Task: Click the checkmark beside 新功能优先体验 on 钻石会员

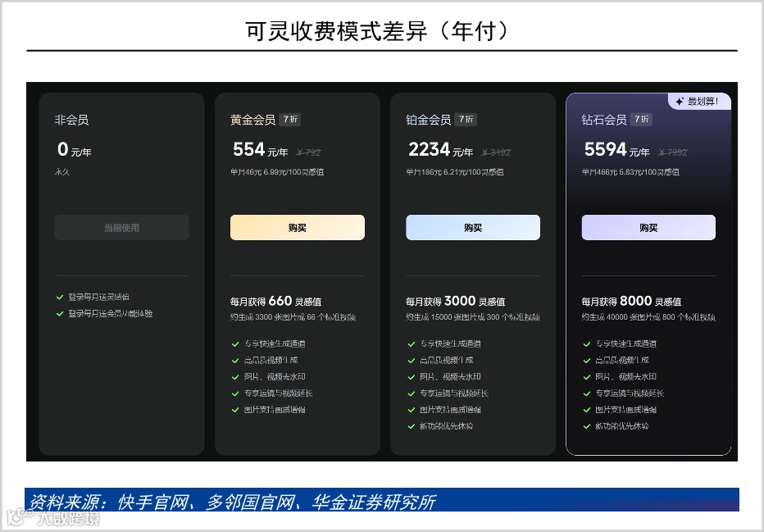Action: click(587, 426)
